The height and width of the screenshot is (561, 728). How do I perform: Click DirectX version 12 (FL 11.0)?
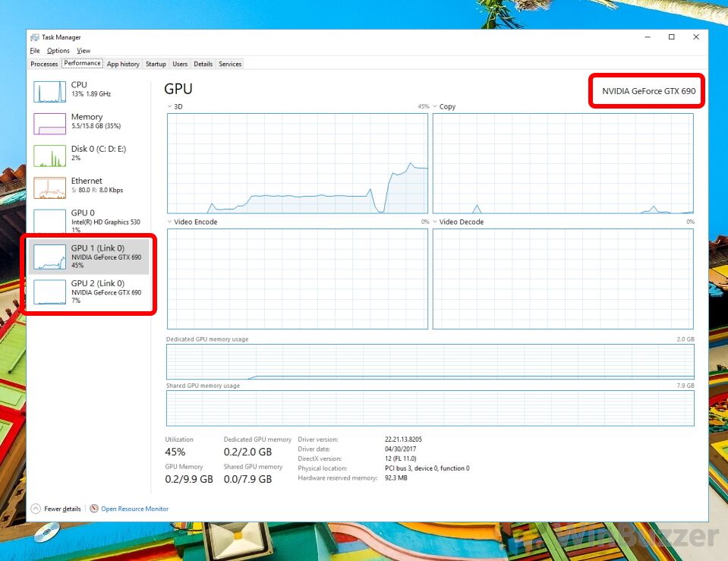(400, 459)
